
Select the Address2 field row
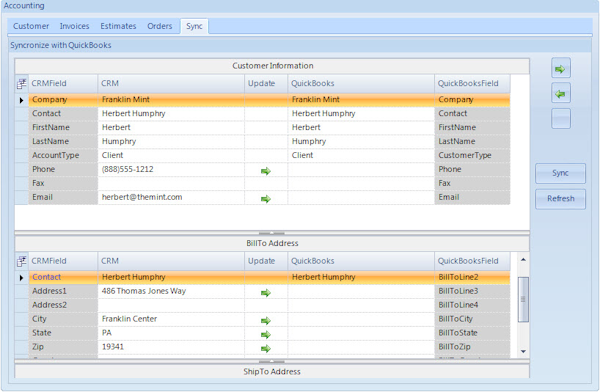(x=63, y=305)
